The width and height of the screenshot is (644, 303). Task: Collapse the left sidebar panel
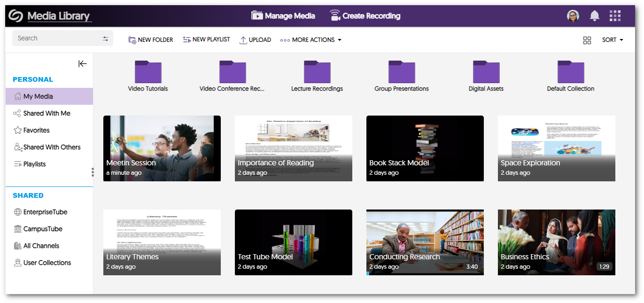[x=82, y=63]
